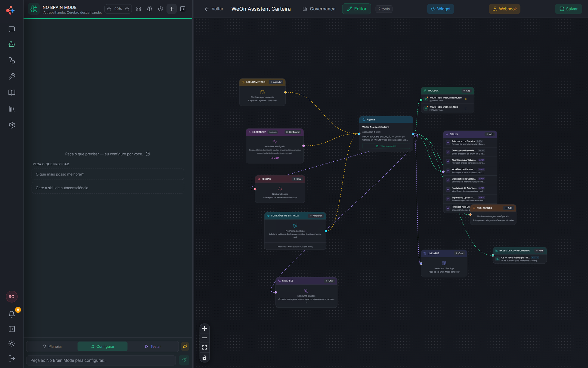Switch to Configurar mode tab

pyautogui.click(x=102, y=347)
